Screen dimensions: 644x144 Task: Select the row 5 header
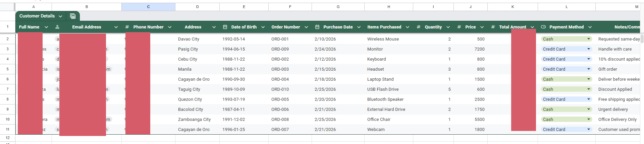coord(7,69)
